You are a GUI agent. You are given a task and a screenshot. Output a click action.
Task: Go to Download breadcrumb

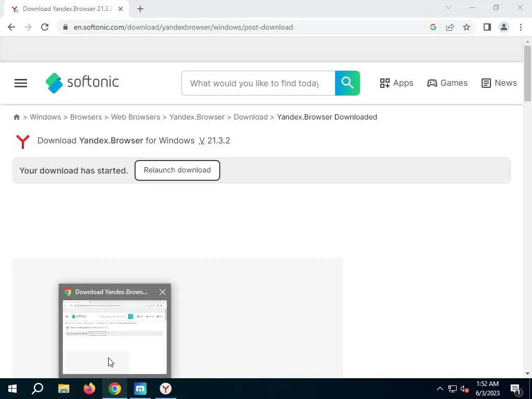coord(251,117)
